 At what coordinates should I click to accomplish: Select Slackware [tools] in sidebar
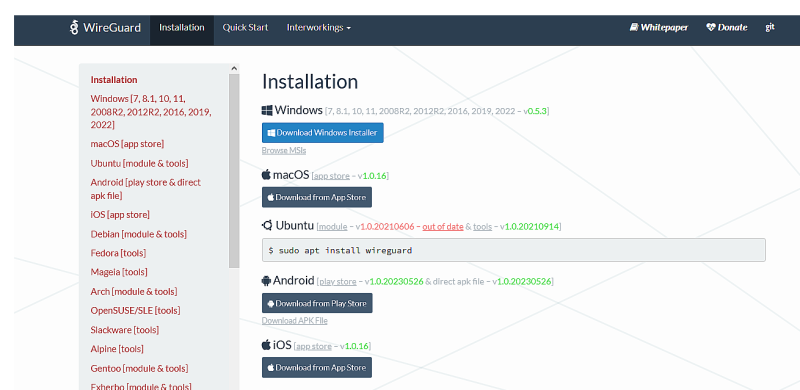pos(125,330)
